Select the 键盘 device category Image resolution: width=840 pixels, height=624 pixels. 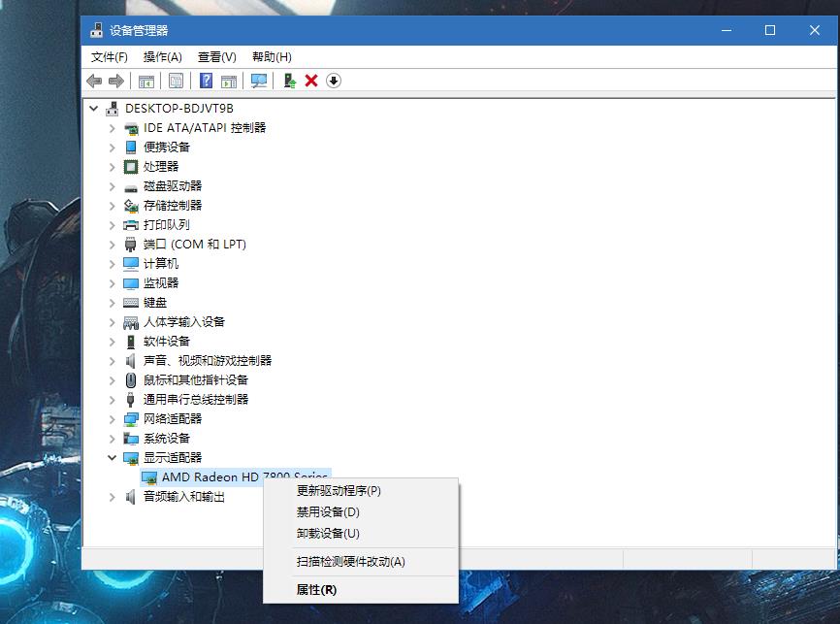(155, 302)
